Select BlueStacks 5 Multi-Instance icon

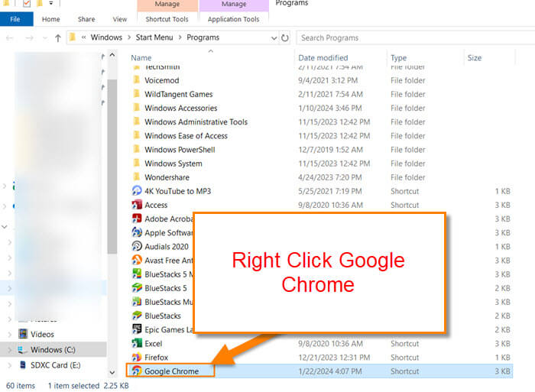pos(137,274)
